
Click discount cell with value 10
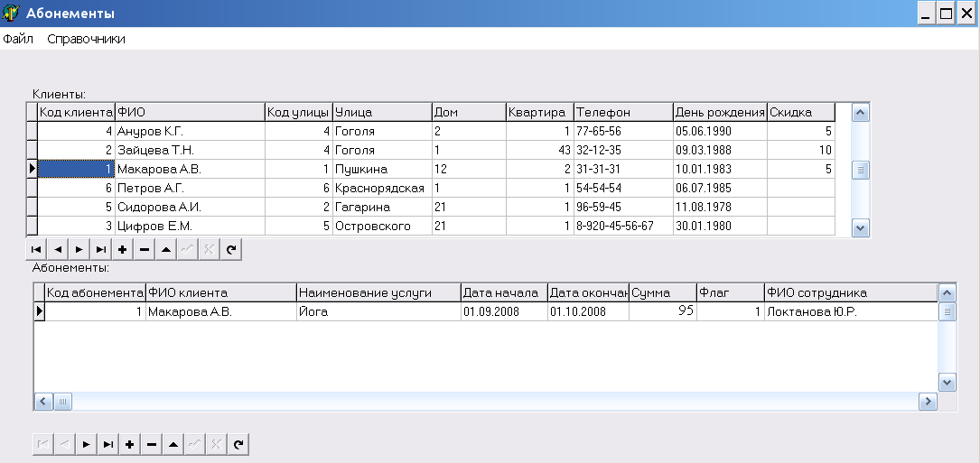[x=801, y=150]
